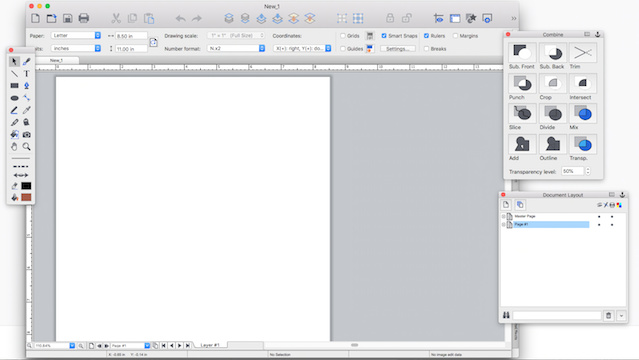This screenshot has height=360, width=639.
Task: Open the Number format dropdown
Action: 236,48
